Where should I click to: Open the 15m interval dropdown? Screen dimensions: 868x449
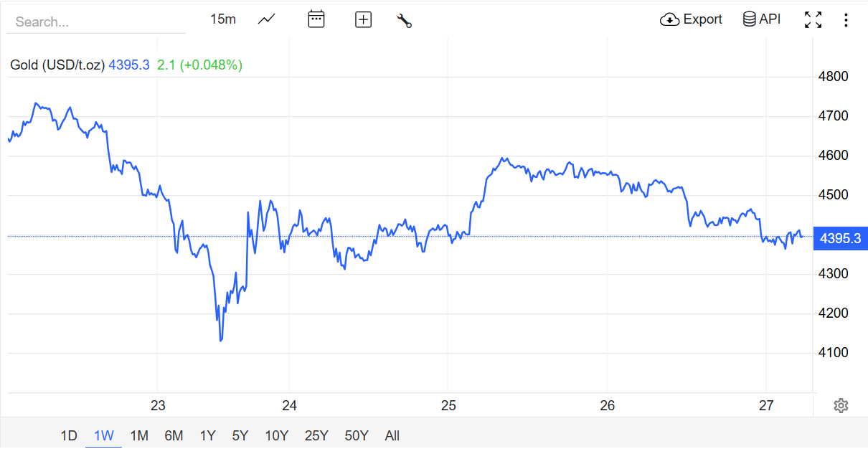(x=223, y=19)
